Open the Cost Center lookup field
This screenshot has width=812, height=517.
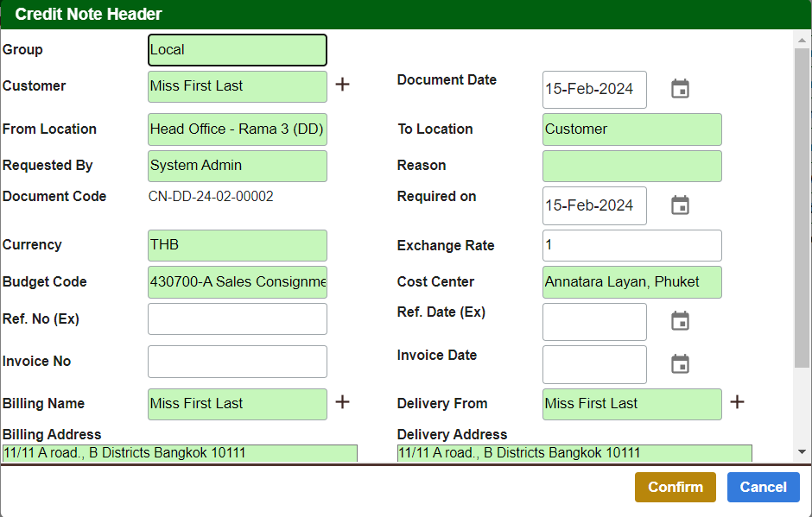[631, 281]
